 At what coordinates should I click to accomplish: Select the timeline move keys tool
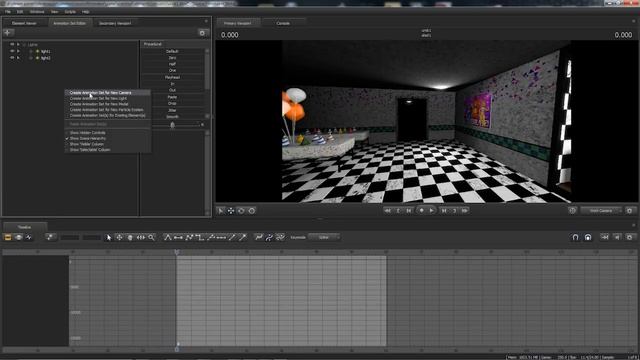point(119,237)
